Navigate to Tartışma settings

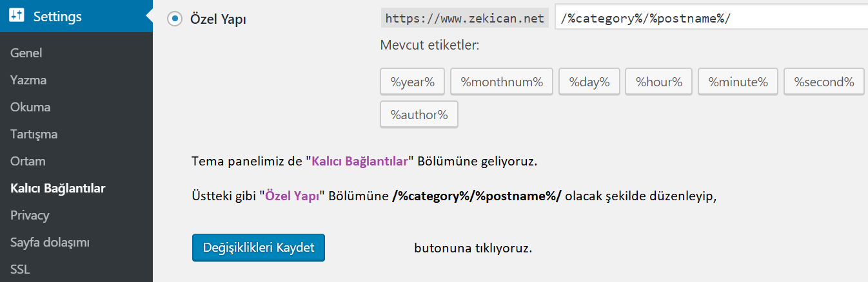coord(34,135)
